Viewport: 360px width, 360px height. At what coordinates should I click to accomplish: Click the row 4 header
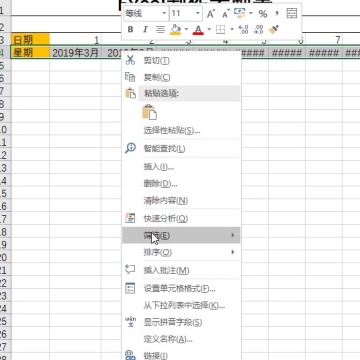point(5,53)
